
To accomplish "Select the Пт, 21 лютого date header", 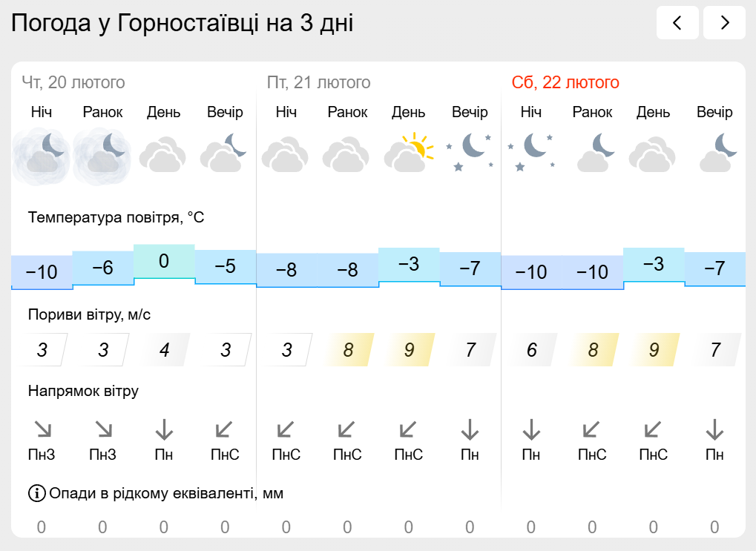I will point(319,82).
